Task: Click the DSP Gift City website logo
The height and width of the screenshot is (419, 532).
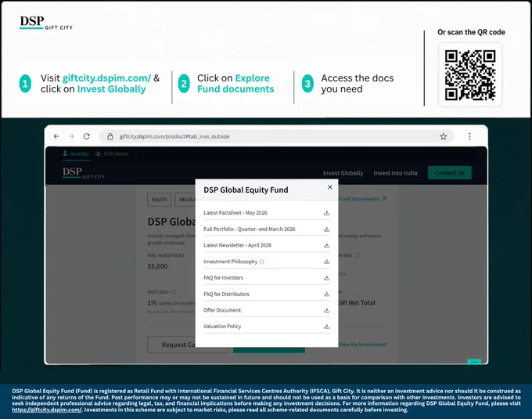Action: pyautogui.click(x=84, y=173)
